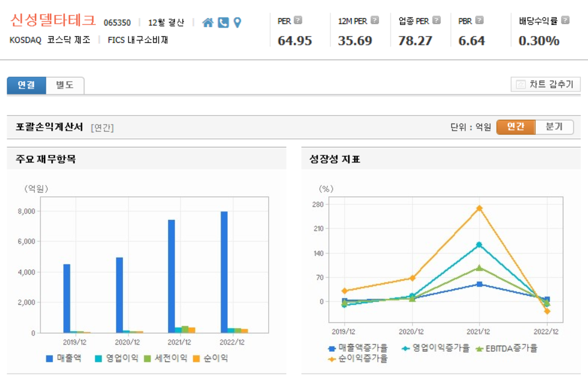Open the PBR help tooltip icon

[x=480, y=19]
